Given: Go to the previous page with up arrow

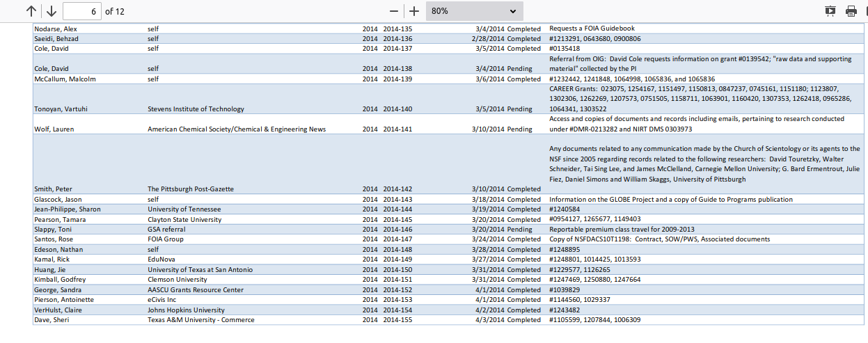Looking at the screenshot, I should [31, 11].
